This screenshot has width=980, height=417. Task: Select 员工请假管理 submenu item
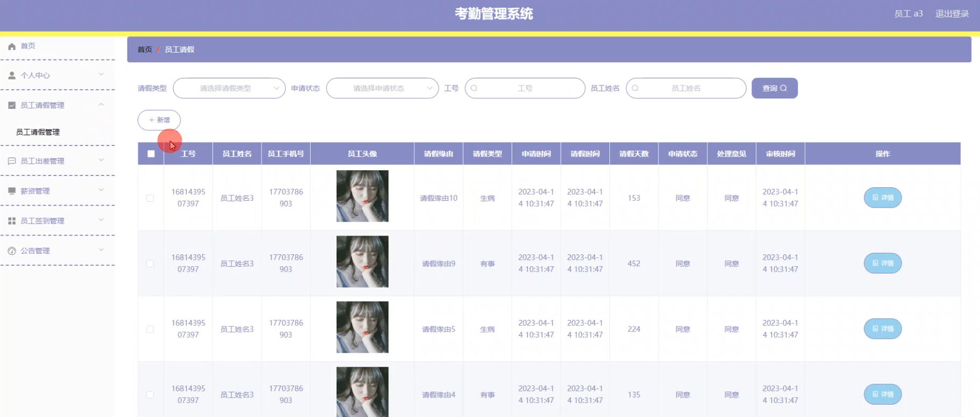[38, 132]
